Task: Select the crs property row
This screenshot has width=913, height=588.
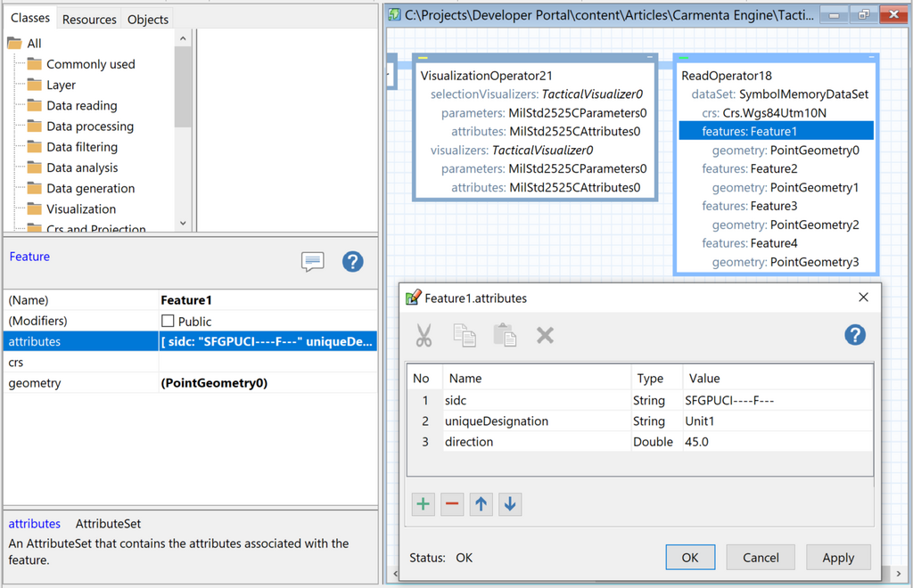Action: coord(190,363)
